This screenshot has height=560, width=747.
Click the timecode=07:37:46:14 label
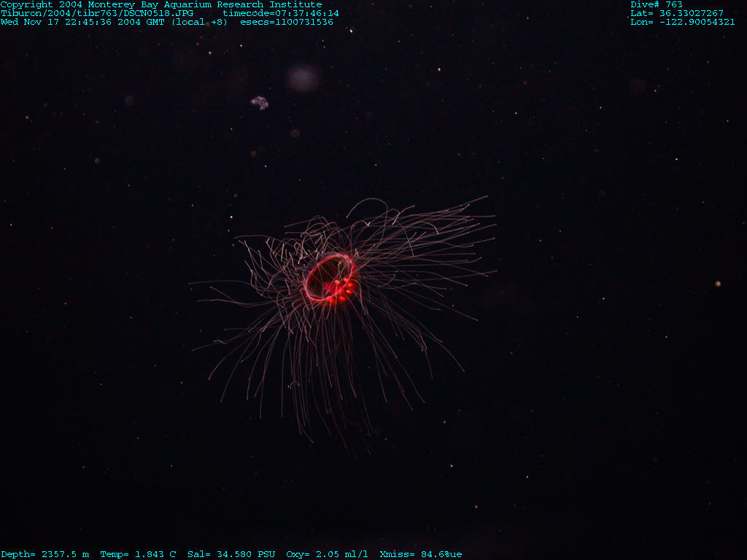(x=281, y=13)
